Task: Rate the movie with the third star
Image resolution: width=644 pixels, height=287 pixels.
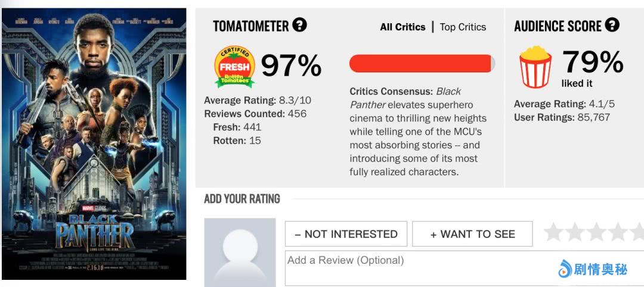Action: point(596,232)
